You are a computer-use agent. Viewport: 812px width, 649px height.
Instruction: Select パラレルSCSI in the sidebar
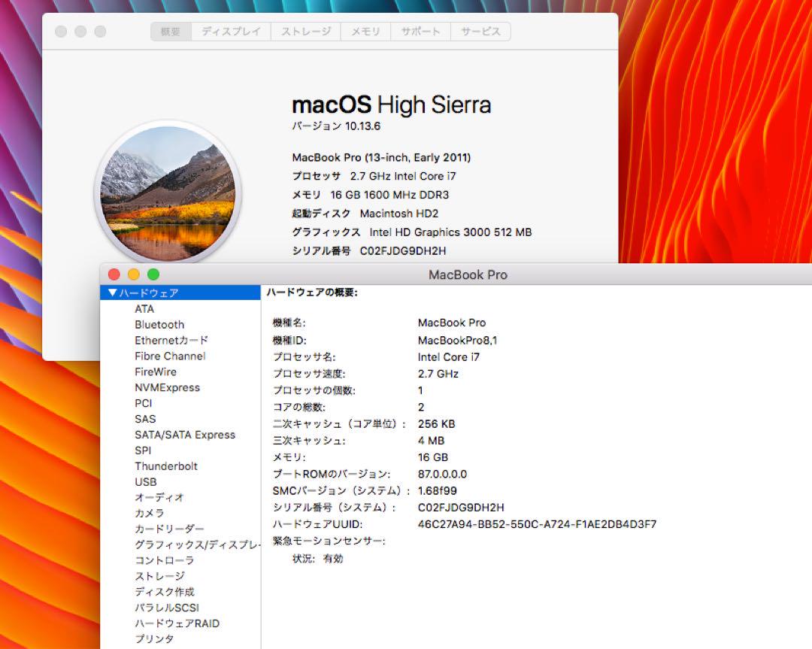point(167,608)
